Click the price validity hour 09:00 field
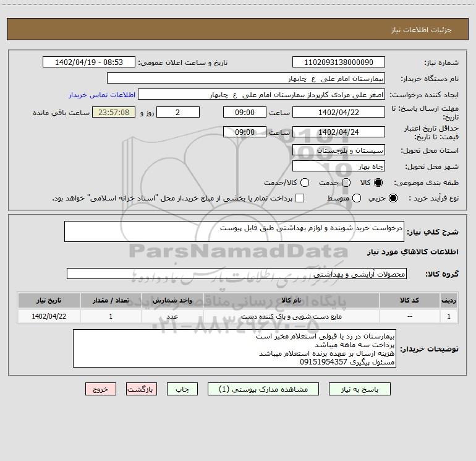Screen dimensions: 476x461 pos(245,132)
